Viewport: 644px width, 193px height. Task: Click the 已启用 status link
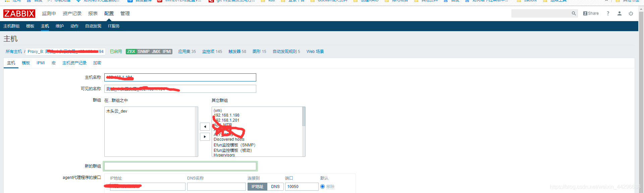(116, 52)
